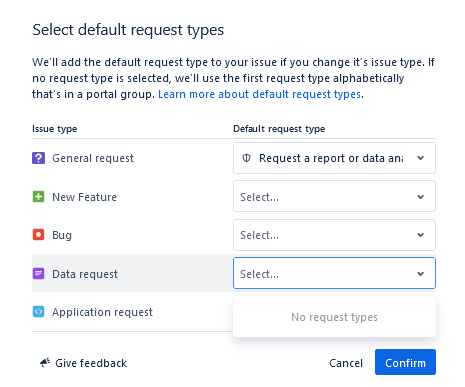The width and height of the screenshot is (465, 387).
Task: Click the red Bug issue type icon
Action: point(38,235)
